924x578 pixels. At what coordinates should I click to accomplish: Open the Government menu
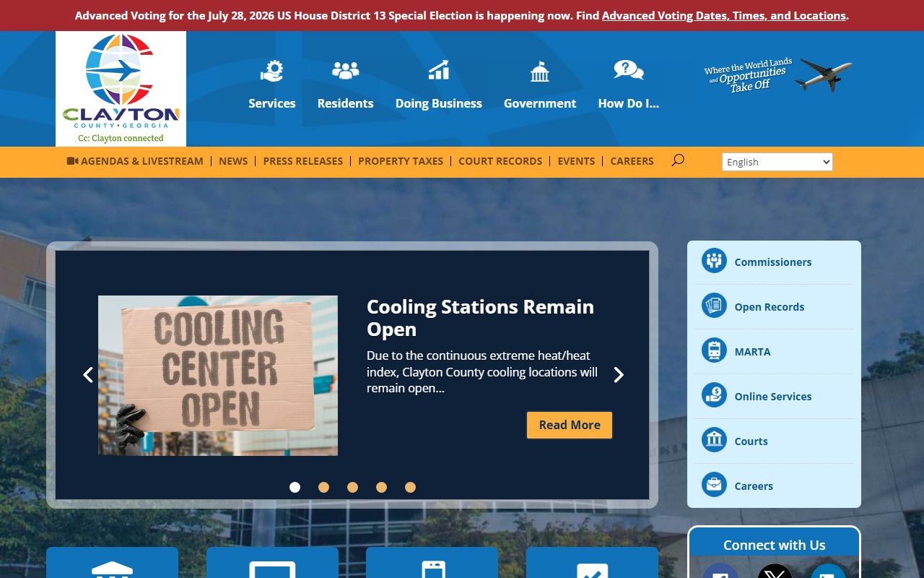click(540, 103)
